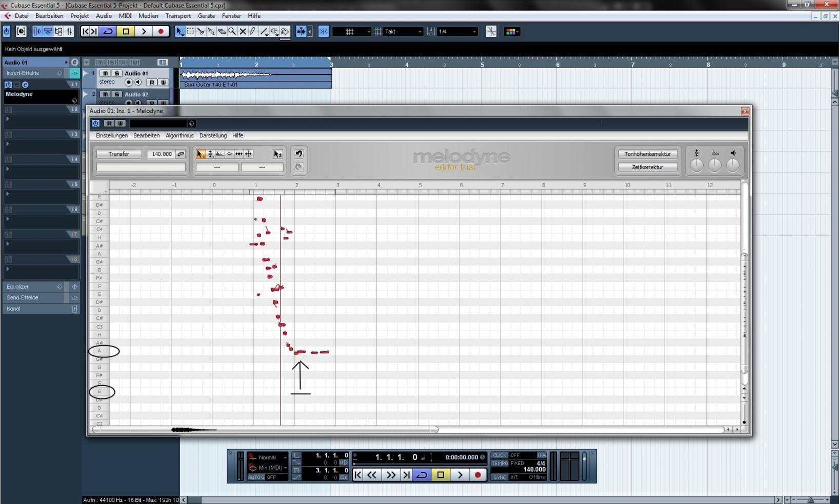Image resolution: width=840 pixels, height=504 pixels.
Task: Select Melodyne amplitude tool
Action: click(x=230, y=154)
